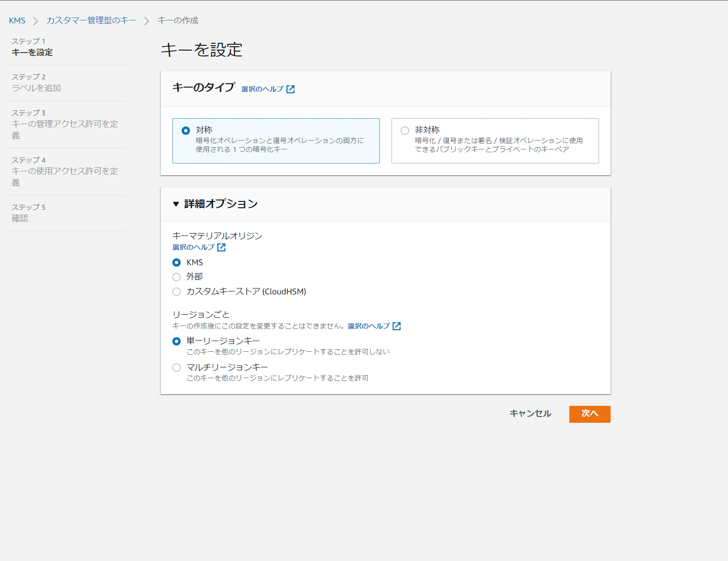
Task: Open カスタマー管理型のキー breadcrumb
Action: [x=91, y=20]
